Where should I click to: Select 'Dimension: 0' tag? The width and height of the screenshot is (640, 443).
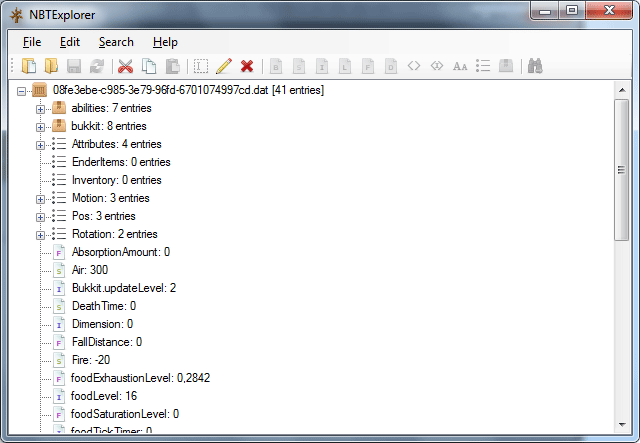pyautogui.click(x=102, y=324)
